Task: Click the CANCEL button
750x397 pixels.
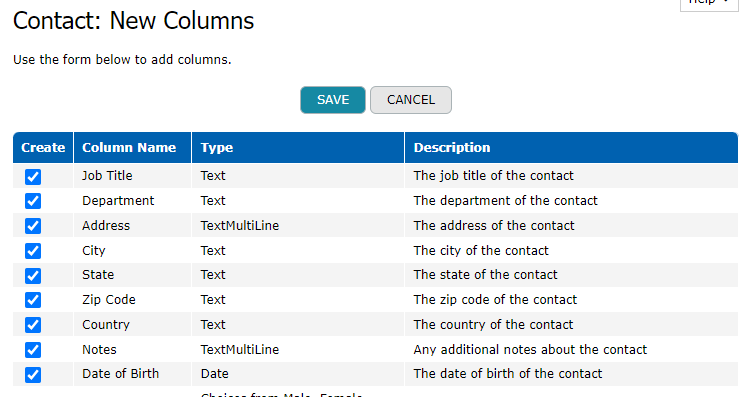Action: 411,100
